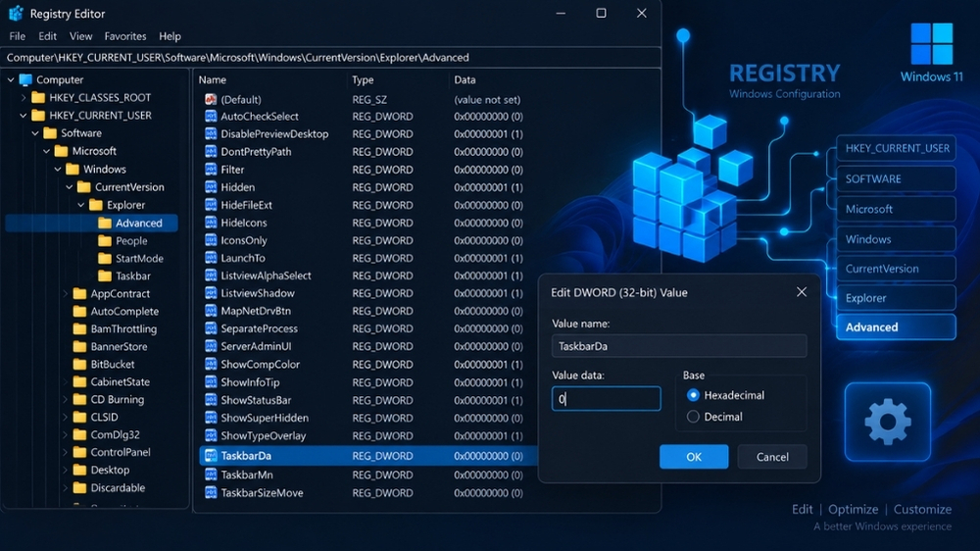Screen dimensions: 980x551
Task: Click the registry path address bar
Action: coord(330,58)
